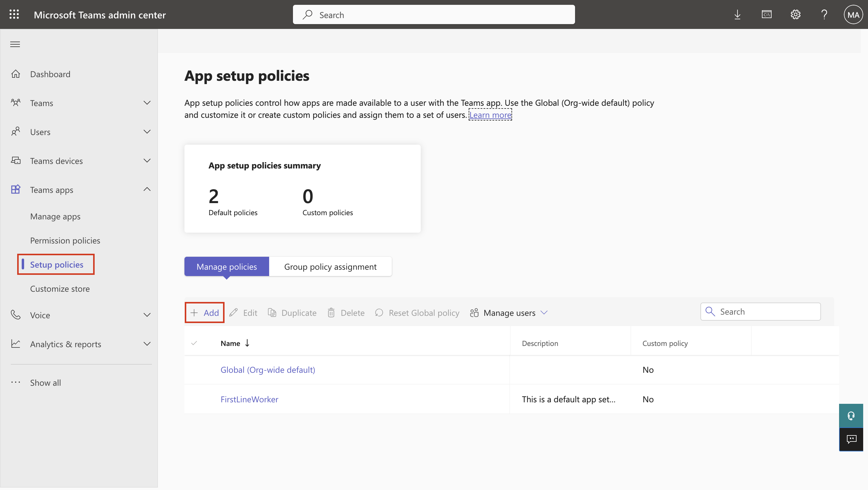Open the Cloud Shell console icon

point(766,14)
